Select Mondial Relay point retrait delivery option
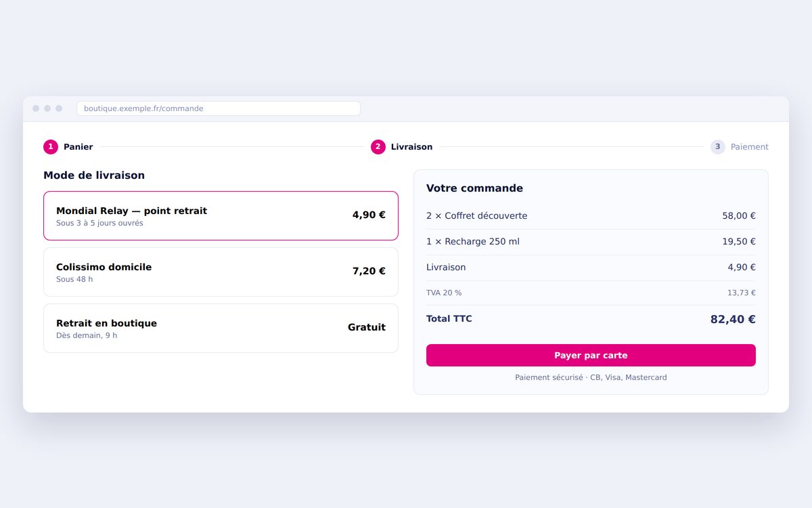 pos(221,215)
